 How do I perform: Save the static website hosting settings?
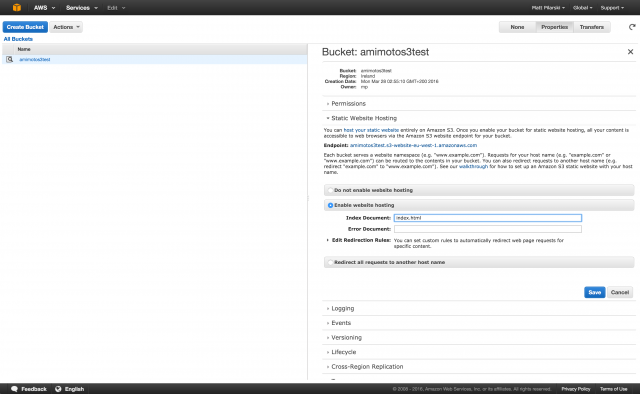coord(594,292)
